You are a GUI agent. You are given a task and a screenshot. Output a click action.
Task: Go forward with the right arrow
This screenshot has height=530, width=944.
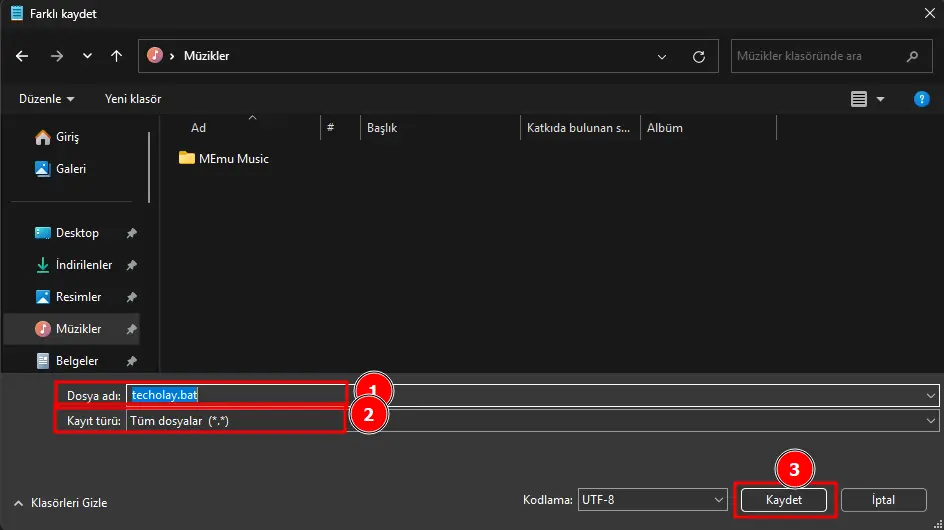point(57,56)
